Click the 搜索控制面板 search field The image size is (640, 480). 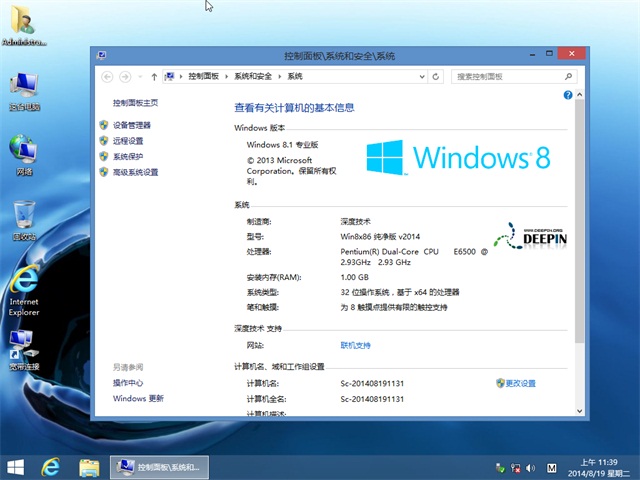pyautogui.click(x=505, y=76)
